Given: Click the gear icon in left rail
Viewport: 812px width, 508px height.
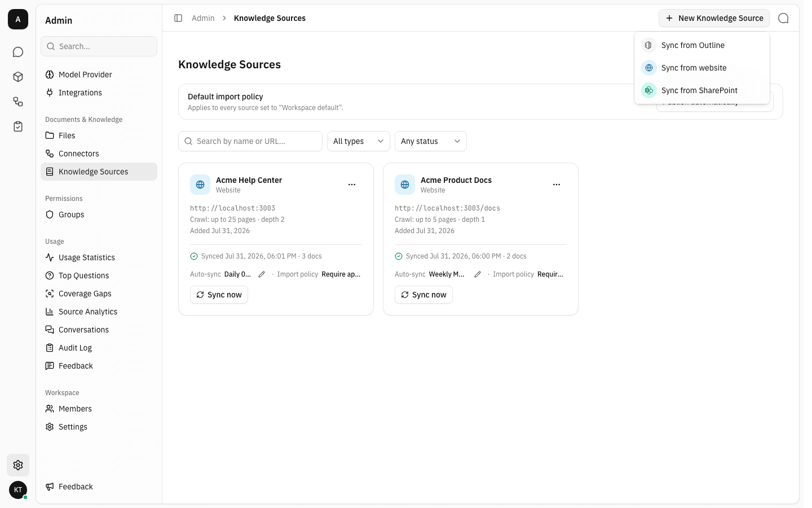Looking at the screenshot, I should click(18, 465).
